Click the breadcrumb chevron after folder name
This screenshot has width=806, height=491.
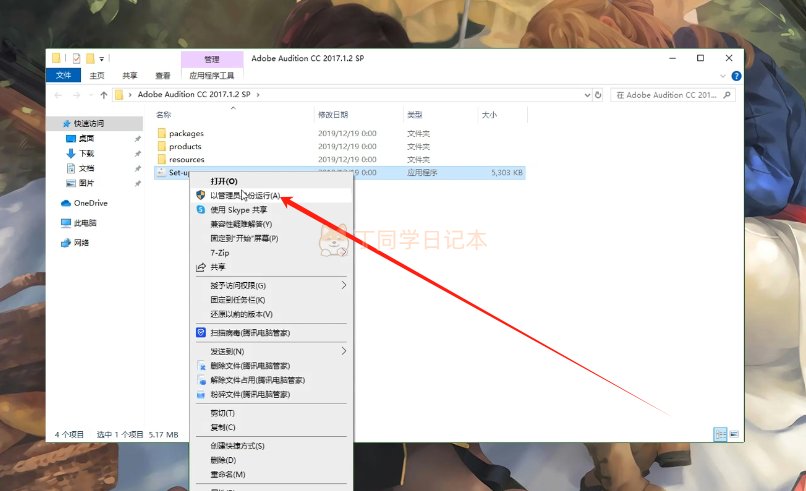click(x=258, y=95)
